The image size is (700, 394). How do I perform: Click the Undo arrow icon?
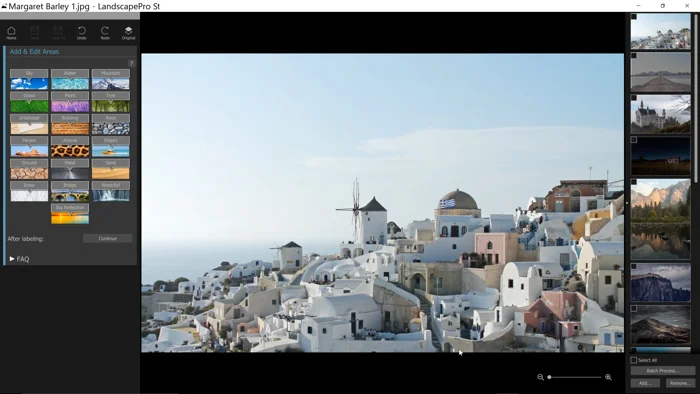(82, 33)
